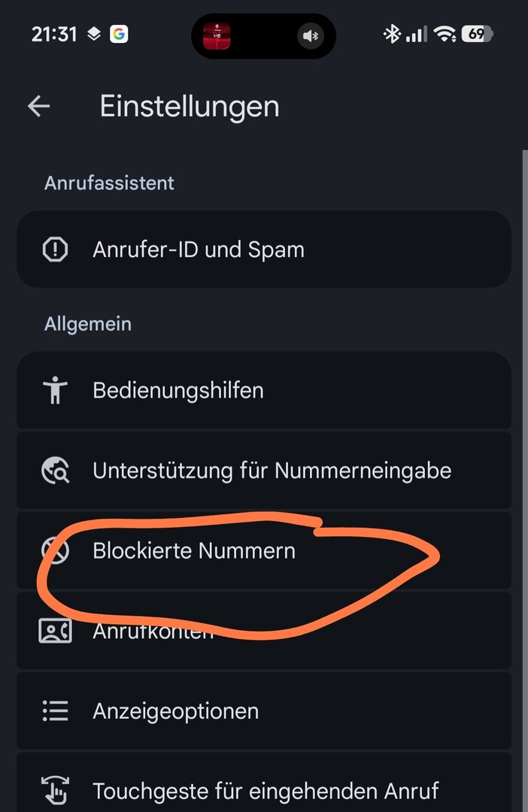Tap the Einstellungen page title

tap(190, 106)
